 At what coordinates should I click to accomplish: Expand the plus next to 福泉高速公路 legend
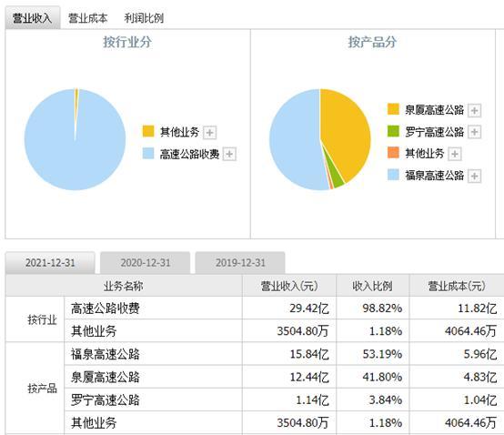pos(474,177)
